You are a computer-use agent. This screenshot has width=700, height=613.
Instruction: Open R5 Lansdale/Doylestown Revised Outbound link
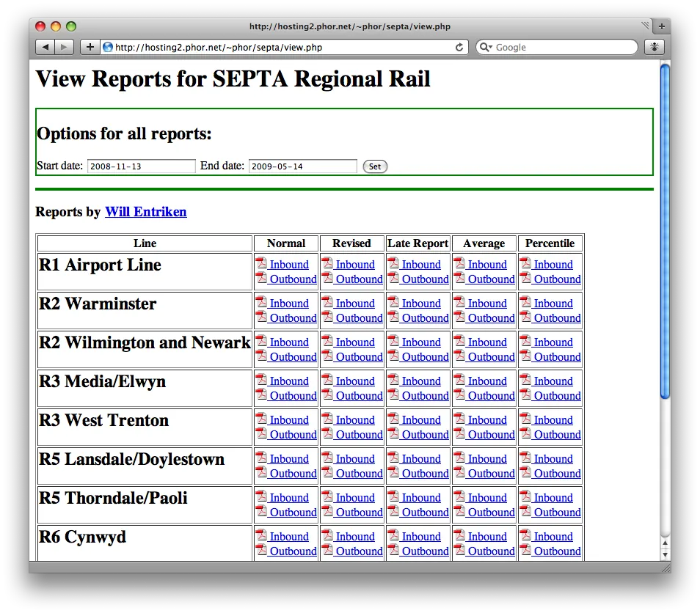point(359,474)
